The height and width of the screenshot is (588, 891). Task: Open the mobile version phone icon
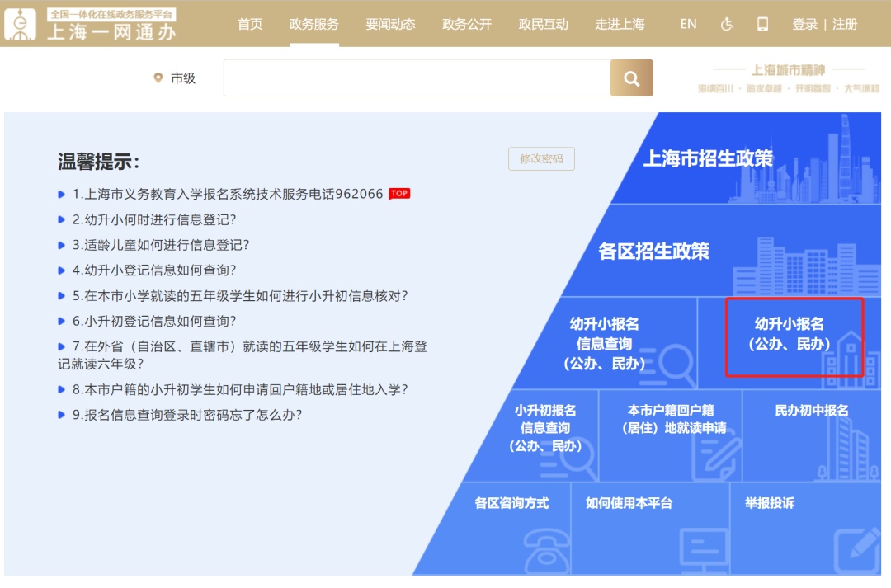762,24
